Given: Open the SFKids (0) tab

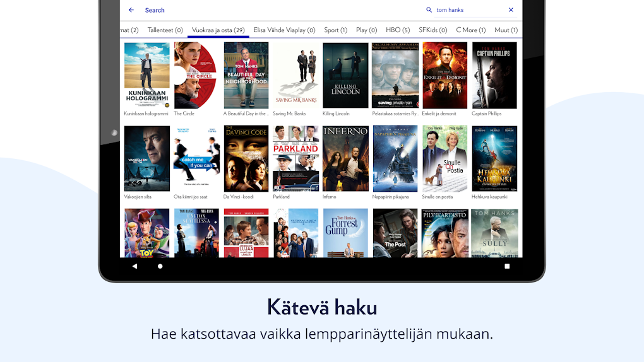Looking at the screenshot, I should click(433, 30).
